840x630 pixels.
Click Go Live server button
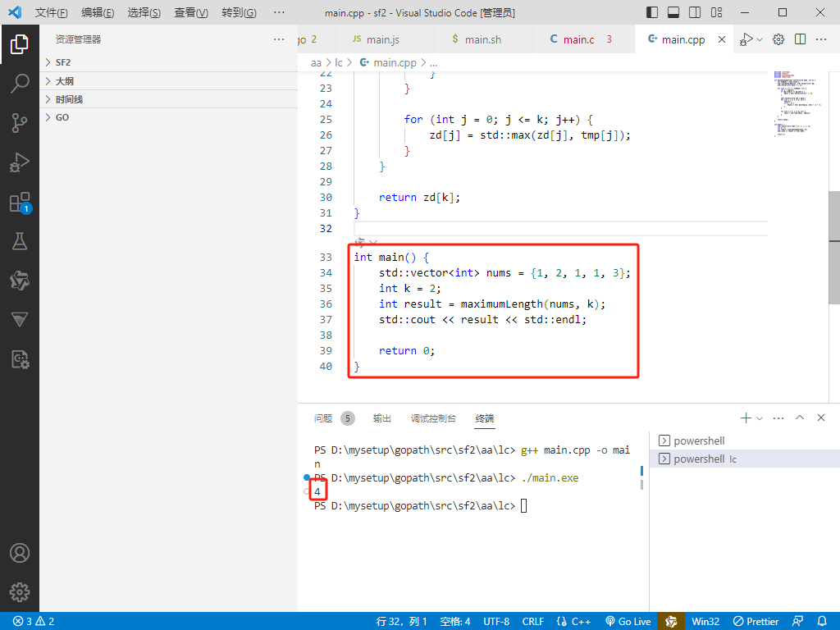628,622
